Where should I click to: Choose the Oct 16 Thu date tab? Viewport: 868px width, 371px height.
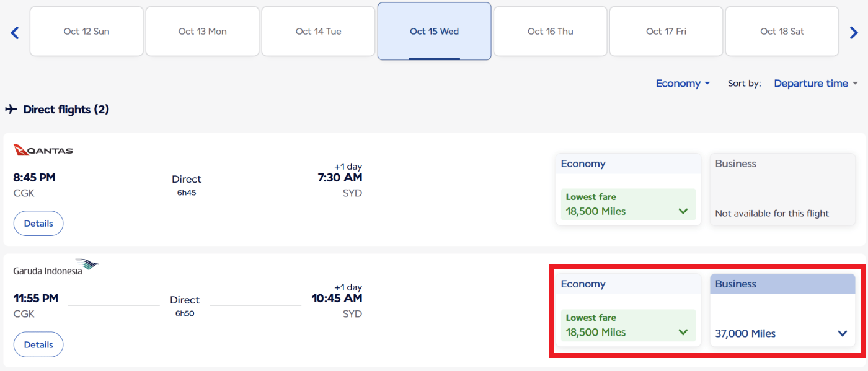[x=550, y=32]
